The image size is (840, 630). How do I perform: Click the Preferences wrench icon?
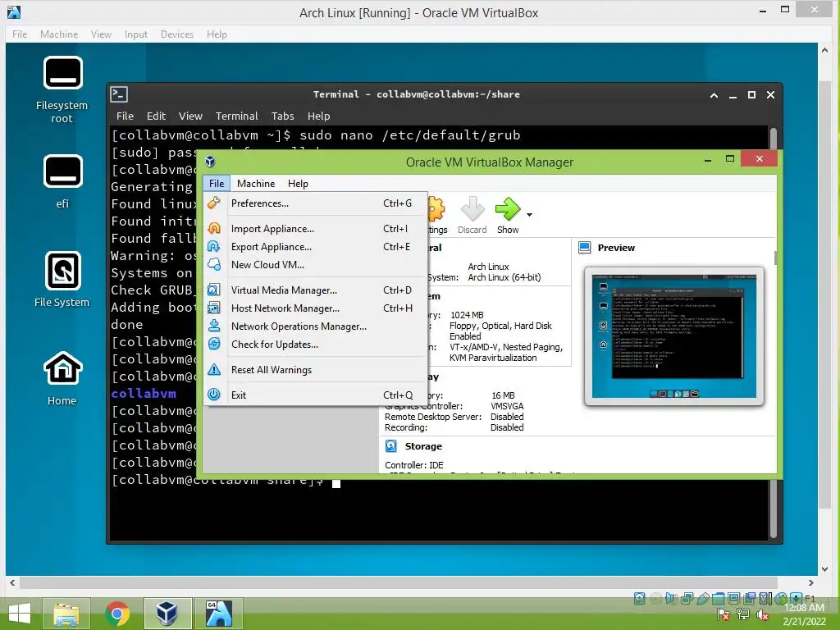[x=214, y=203]
